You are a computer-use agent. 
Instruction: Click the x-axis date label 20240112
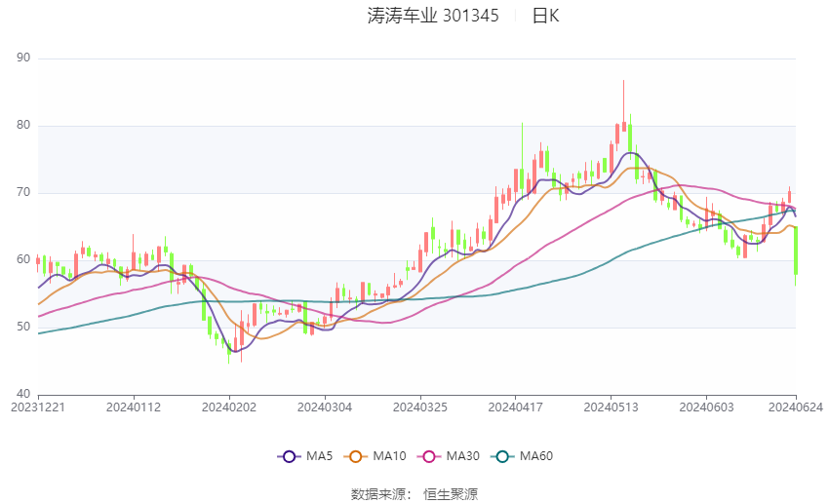click(x=134, y=407)
